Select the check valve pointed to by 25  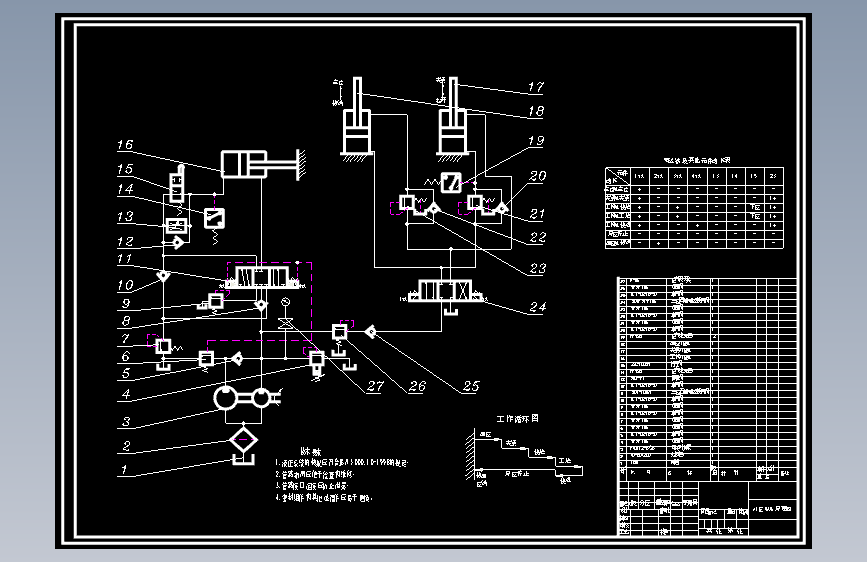click(370, 332)
